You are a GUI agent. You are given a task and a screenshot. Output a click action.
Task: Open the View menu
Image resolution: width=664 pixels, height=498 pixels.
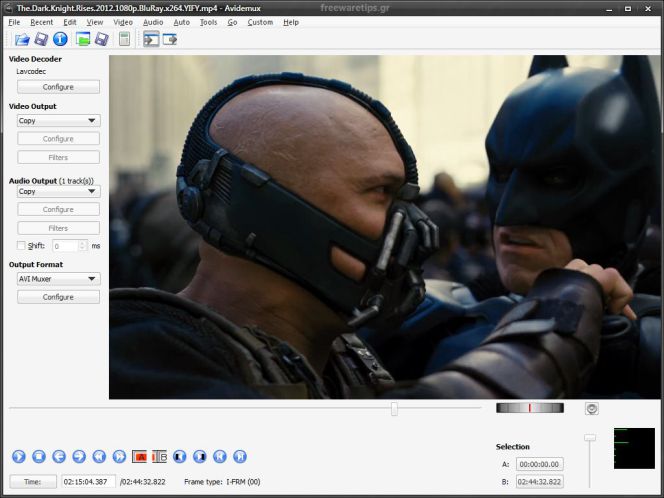(95, 22)
